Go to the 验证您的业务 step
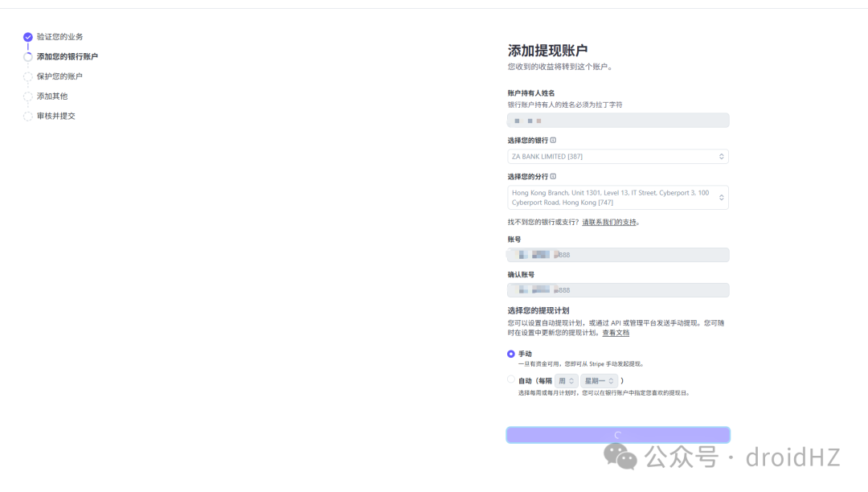The width and height of the screenshot is (868, 492). [x=59, y=37]
